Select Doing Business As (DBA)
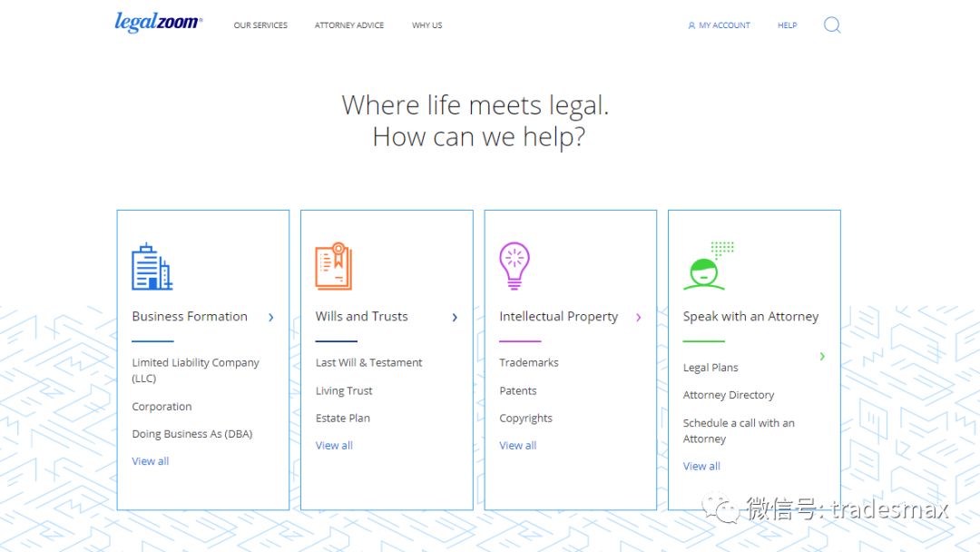Viewport: 980px width, 552px height. click(192, 434)
